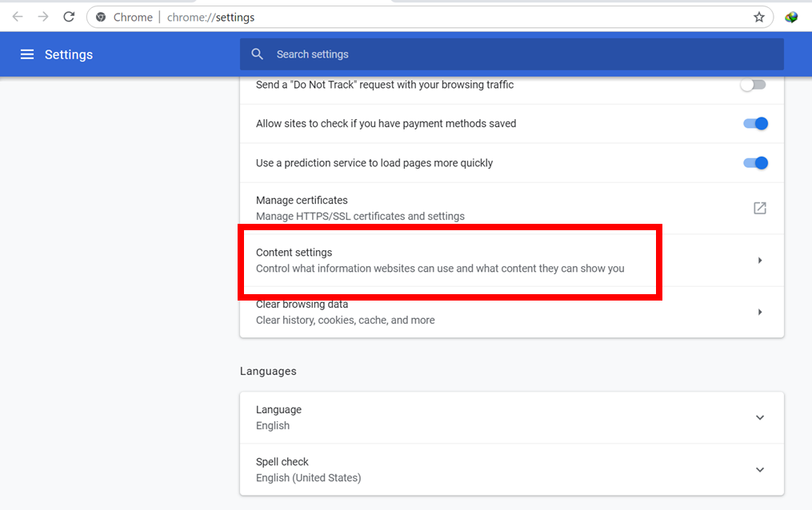Click the magnifier icon in Search settings bar
This screenshot has height=510, width=812.
(257, 54)
